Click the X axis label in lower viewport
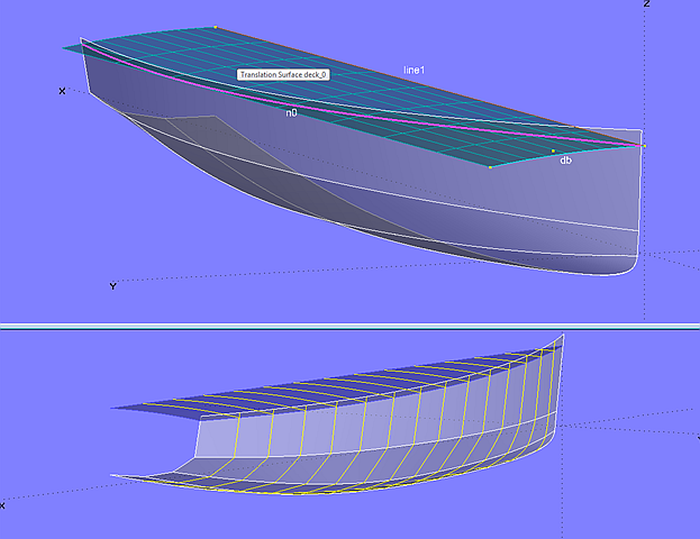This screenshot has width=700, height=539. [3, 506]
